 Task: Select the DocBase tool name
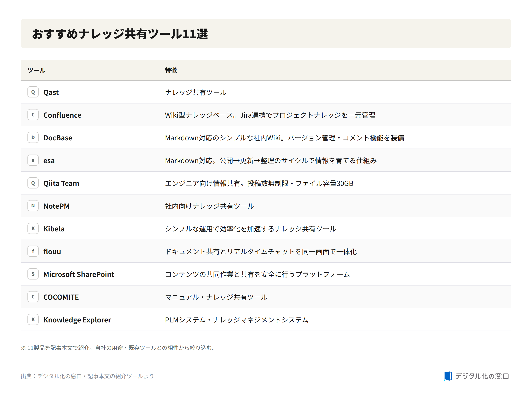[x=58, y=138]
